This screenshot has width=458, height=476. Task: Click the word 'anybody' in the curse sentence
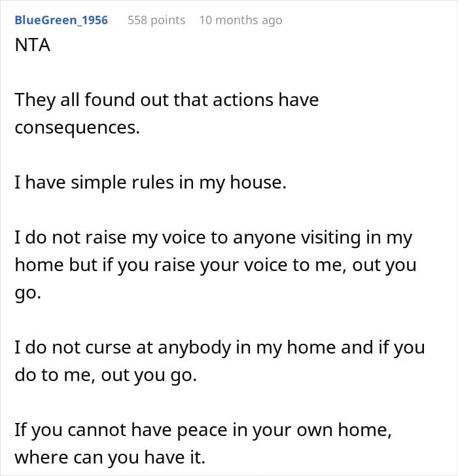194,348
